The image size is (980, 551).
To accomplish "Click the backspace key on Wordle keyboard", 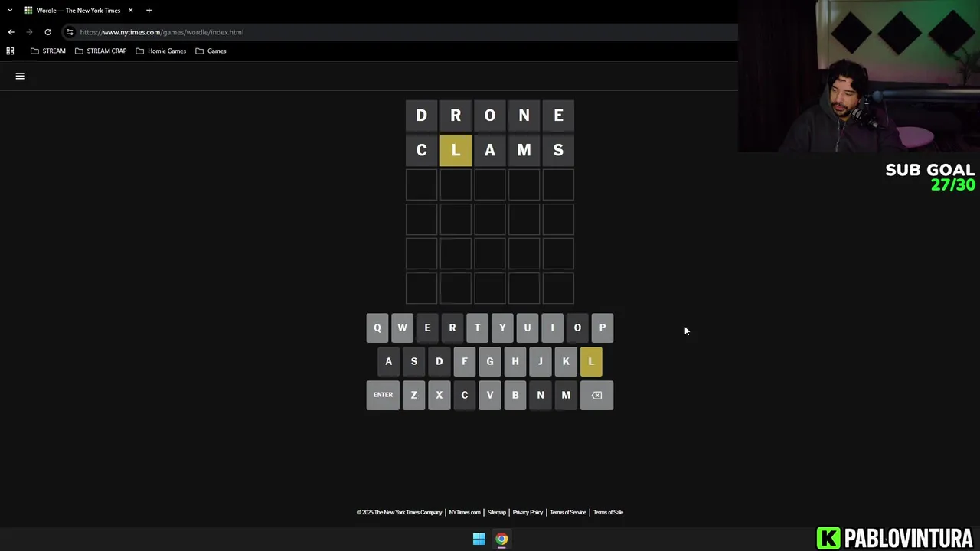I will pyautogui.click(x=596, y=395).
